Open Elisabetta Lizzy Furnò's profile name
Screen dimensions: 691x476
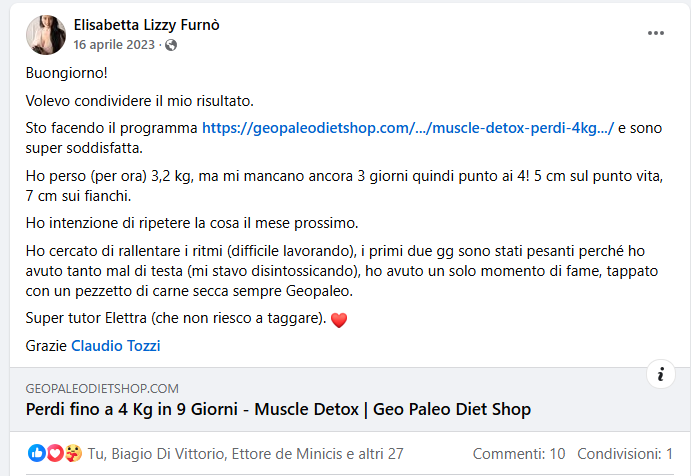click(x=146, y=25)
